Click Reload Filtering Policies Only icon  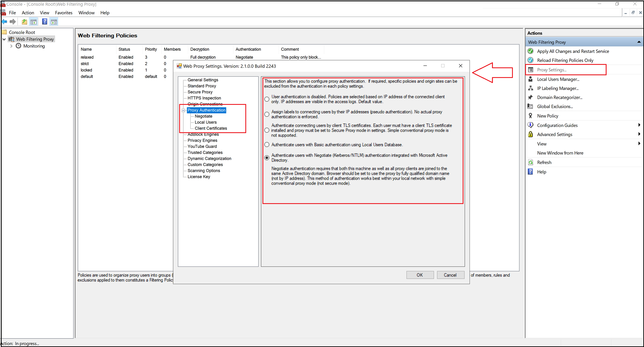coord(531,60)
